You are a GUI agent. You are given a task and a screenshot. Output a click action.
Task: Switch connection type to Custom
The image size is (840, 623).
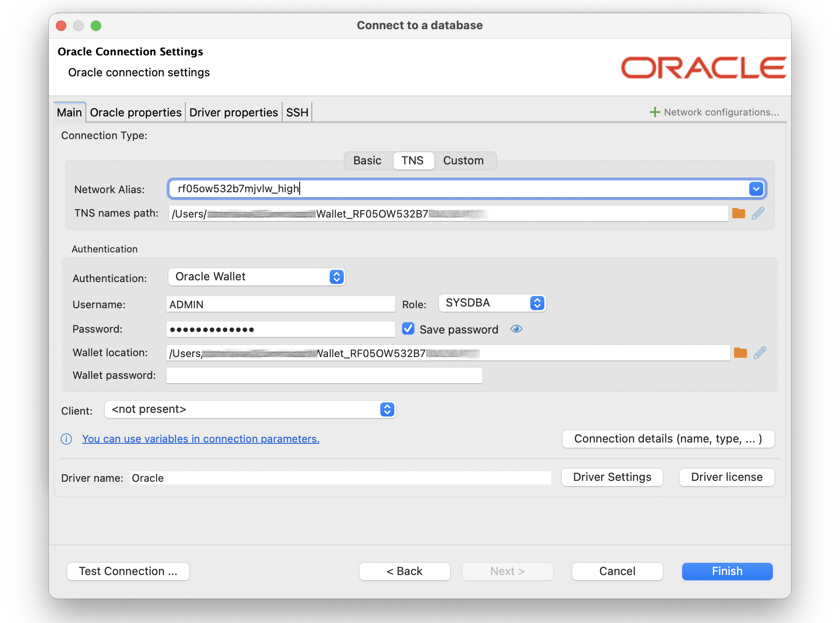tap(463, 160)
